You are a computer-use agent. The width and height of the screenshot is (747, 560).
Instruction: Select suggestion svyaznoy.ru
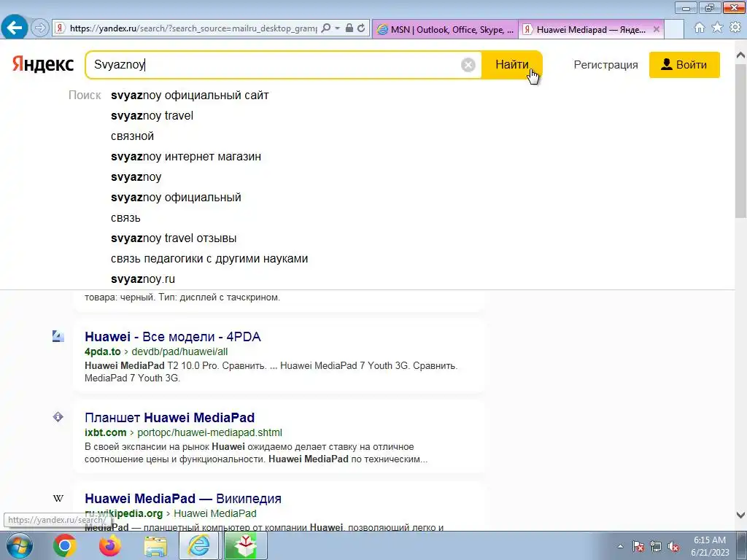click(143, 279)
